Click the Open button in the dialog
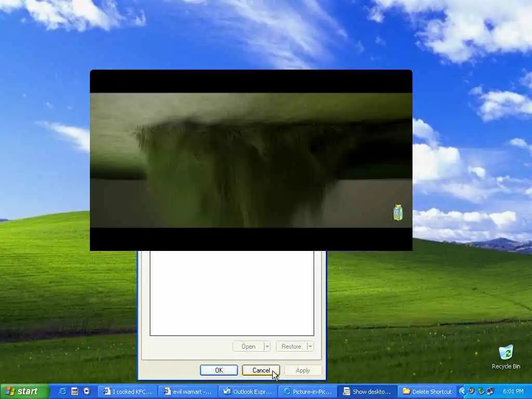 coord(248,347)
